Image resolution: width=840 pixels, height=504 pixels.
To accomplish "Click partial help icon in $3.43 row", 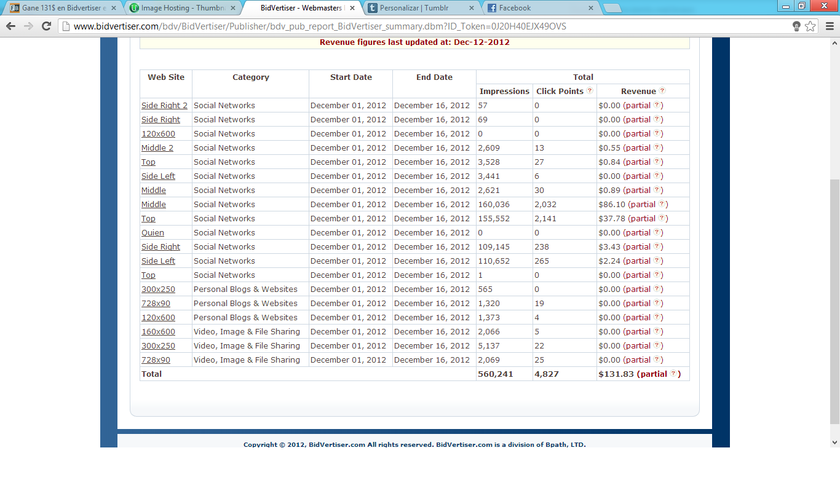I will pyautogui.click(x=657, y=246).
